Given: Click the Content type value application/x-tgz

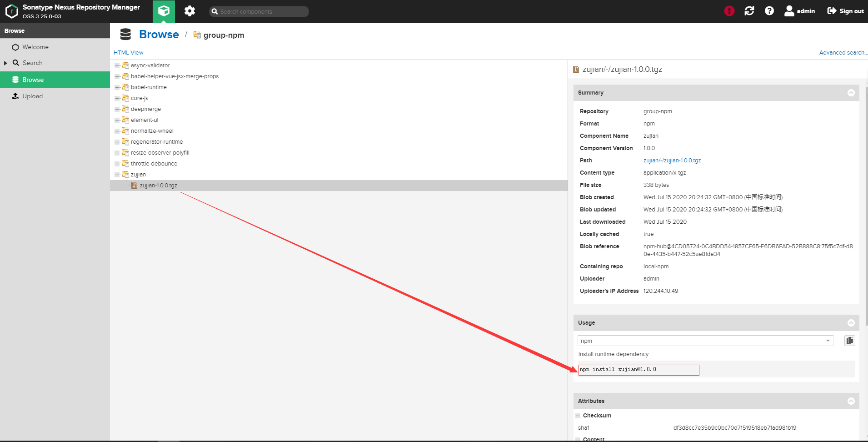Looking at the screenshot, I should [665, 173].
